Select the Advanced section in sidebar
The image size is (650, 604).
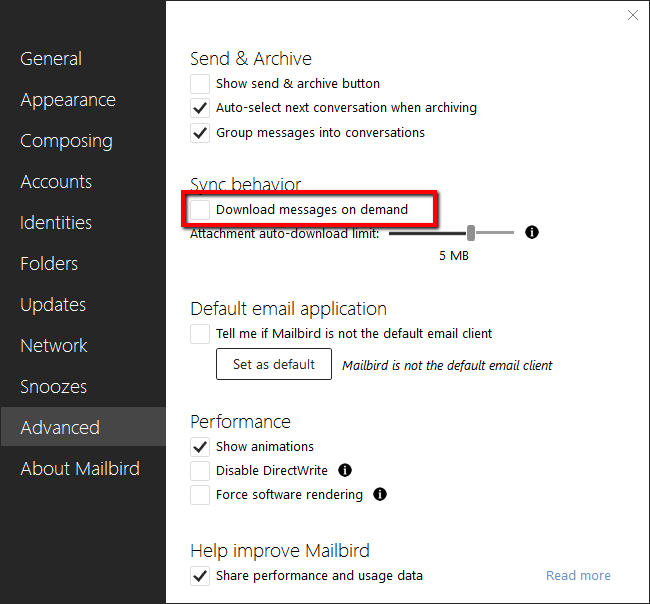click(83, 427)
